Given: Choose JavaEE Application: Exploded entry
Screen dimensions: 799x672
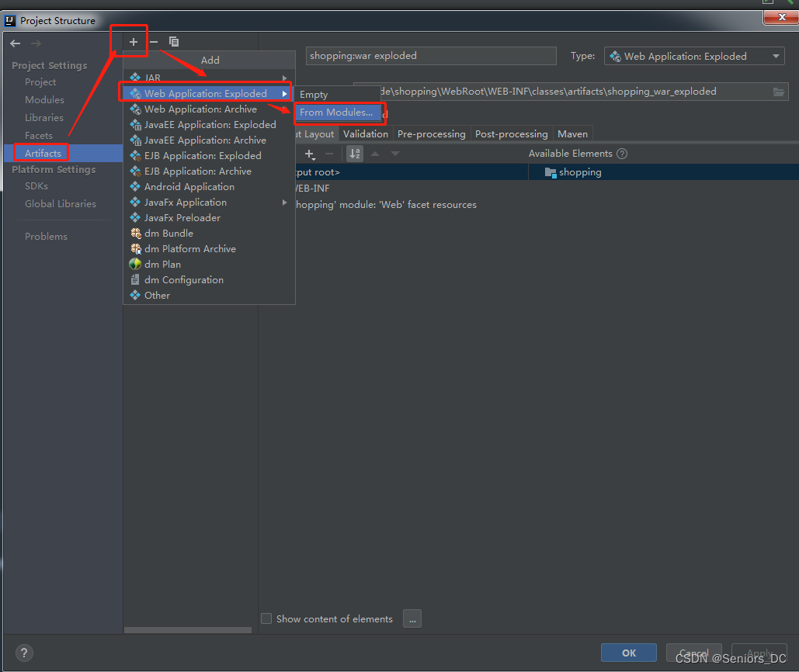Looking at the screenshot, I should point(209,125).
